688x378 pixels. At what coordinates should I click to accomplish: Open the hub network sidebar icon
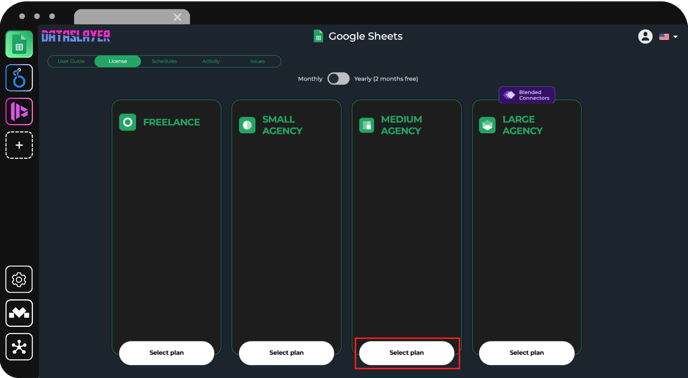pyautogui.click(x=19, y=347)
